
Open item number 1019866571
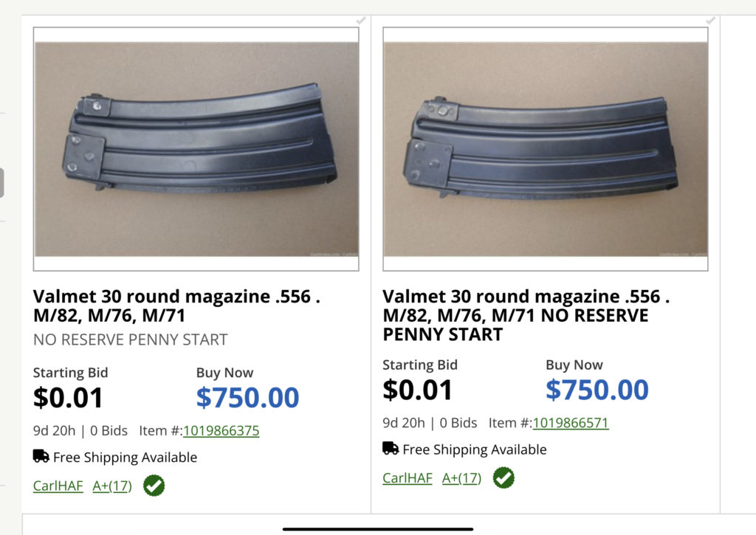(x=570, y=423)
